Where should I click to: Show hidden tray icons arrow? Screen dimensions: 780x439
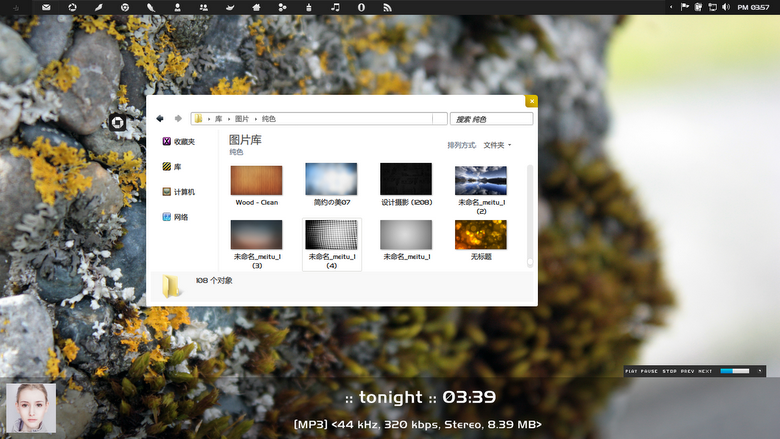671,7
